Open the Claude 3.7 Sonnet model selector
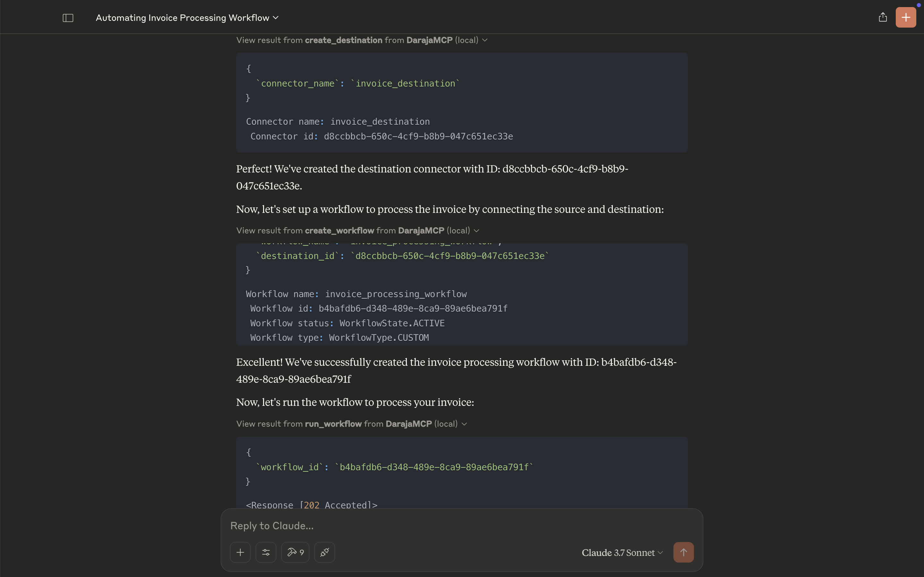The height and width of the screenshot is (577, 924). [x=621, y=553]
